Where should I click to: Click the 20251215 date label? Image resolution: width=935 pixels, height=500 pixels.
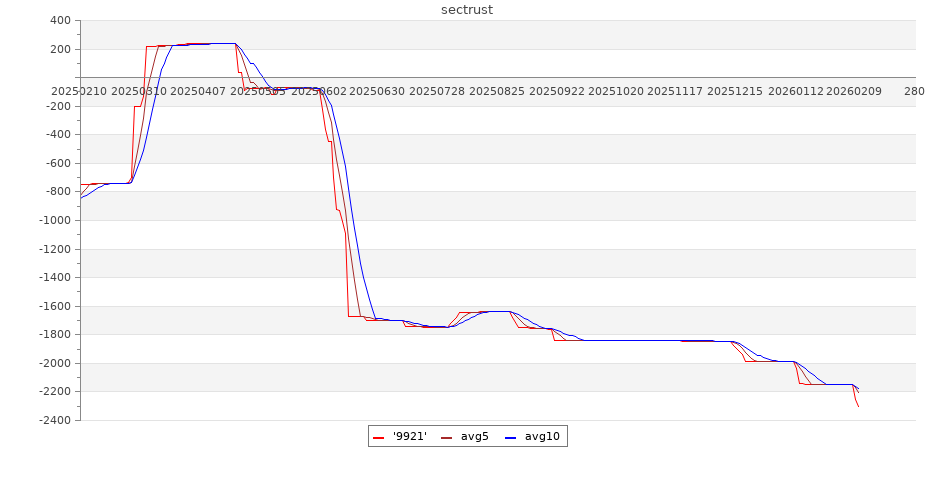click(x=735, y=91)
